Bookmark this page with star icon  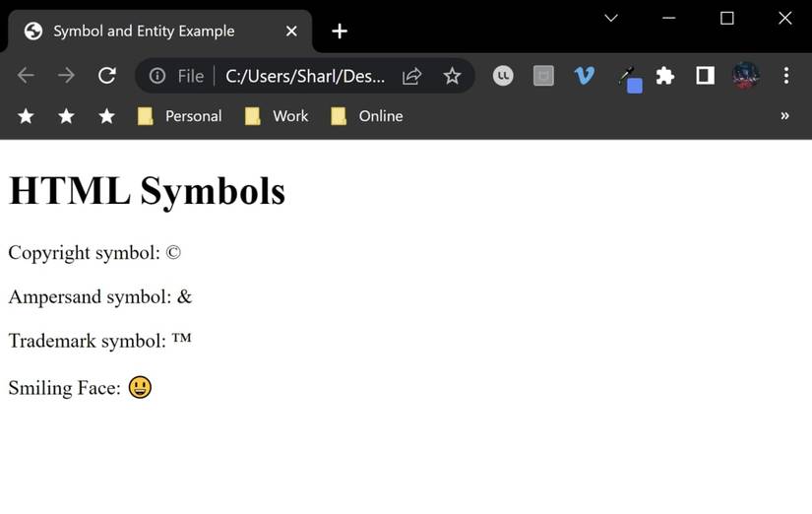click(x=452, y=76)
